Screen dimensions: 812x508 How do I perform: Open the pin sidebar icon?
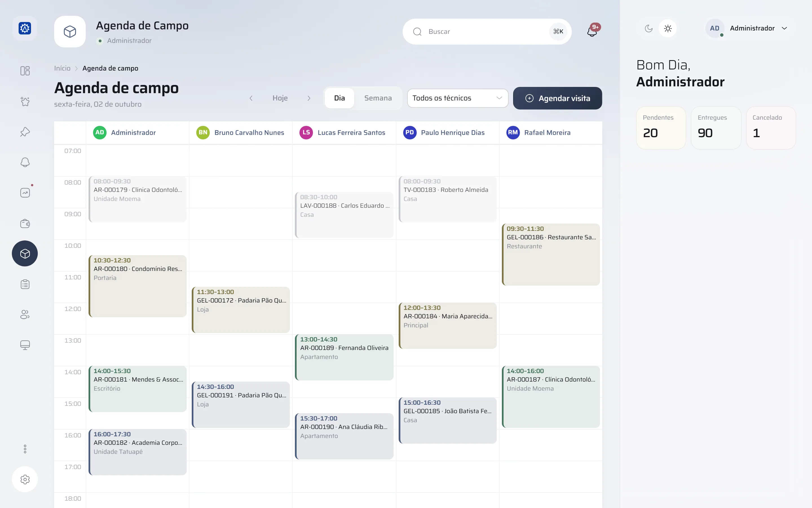coord(25,132)
